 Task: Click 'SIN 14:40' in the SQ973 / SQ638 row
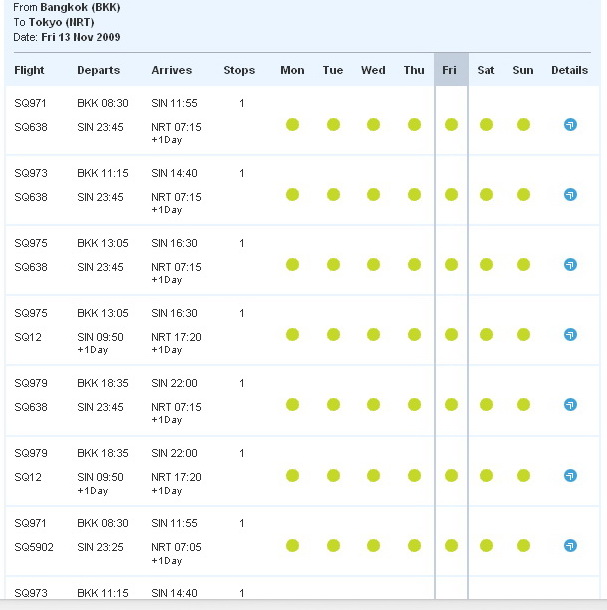click(174, 173)
